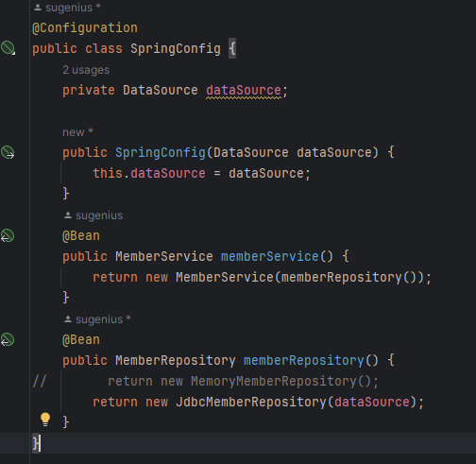Click the SpringConfig constructor name
Screen dimensions: 476x464
(161, 153)
